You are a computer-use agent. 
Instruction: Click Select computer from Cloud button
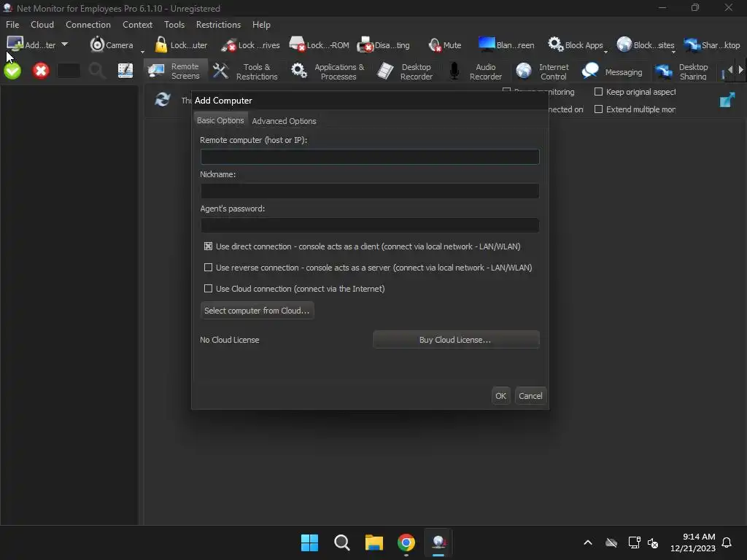(x=257, y=311)
